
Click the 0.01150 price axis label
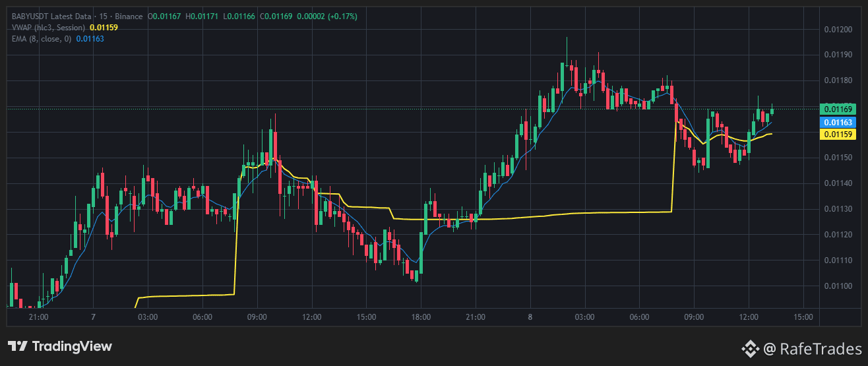tap(838, 158)
